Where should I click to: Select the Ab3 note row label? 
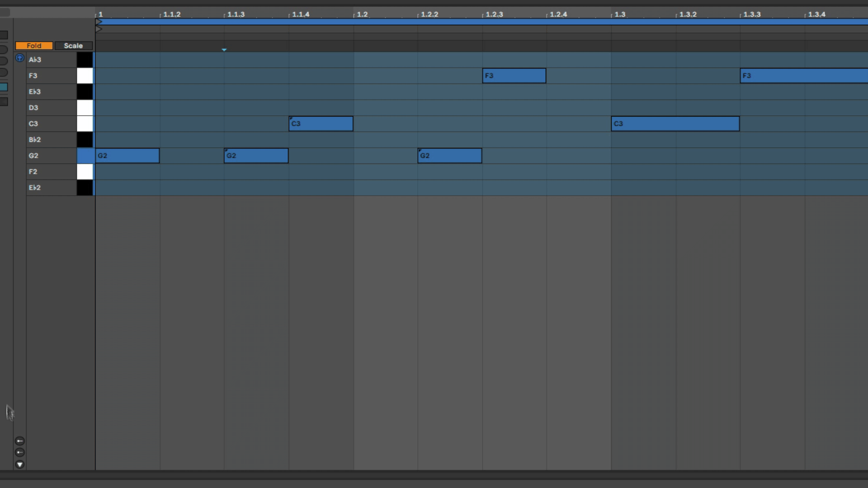click(35, 60)
